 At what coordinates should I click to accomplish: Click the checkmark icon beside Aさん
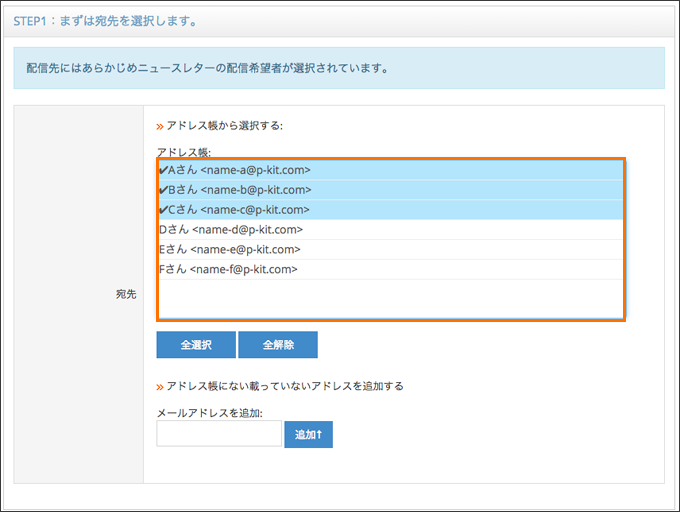[163, 170]
